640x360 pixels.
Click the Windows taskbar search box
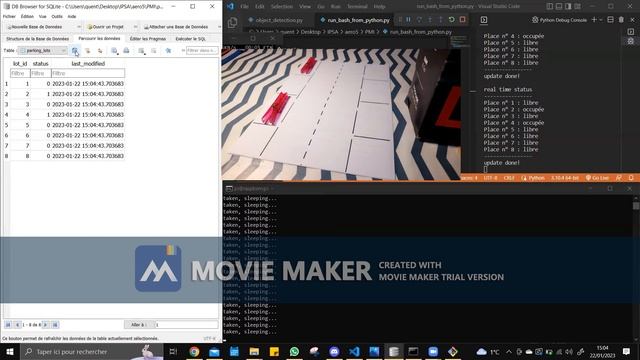click(x=91, y=351)
